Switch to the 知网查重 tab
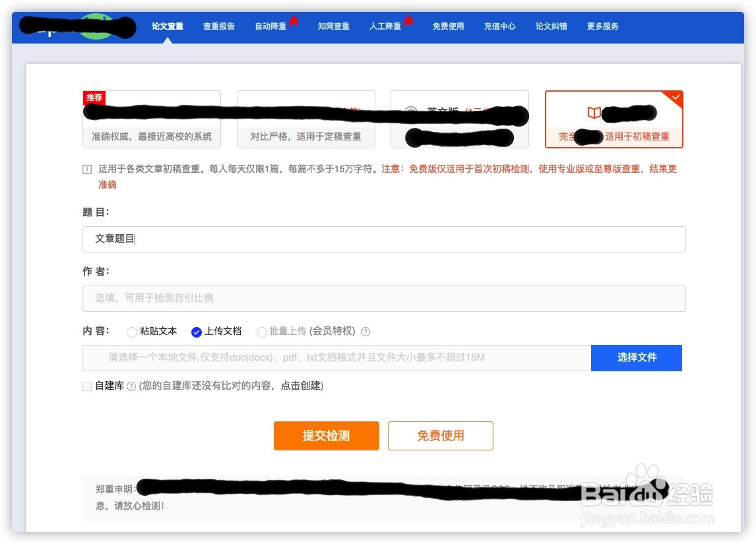756x544 pixels. tap(334, 26)
